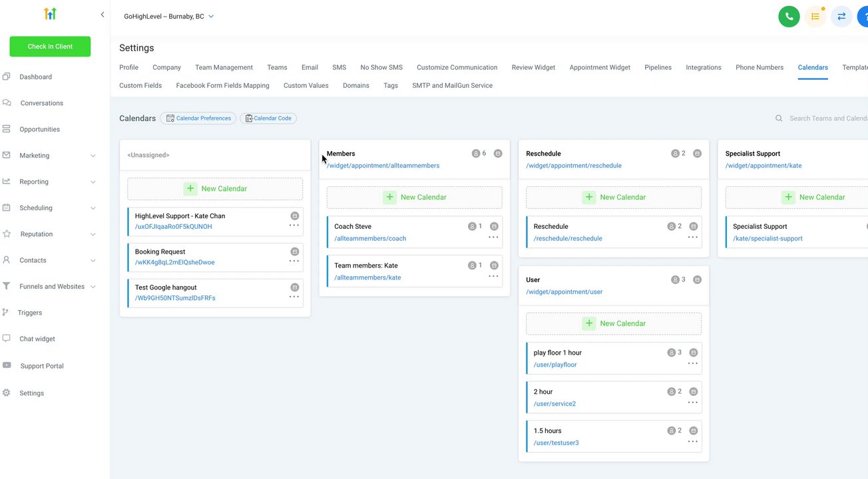The height and width of the screenshot is (479, 868).
Task: Open the /widget/appointment/reschedule link
Action: click(x=574, y=166)
